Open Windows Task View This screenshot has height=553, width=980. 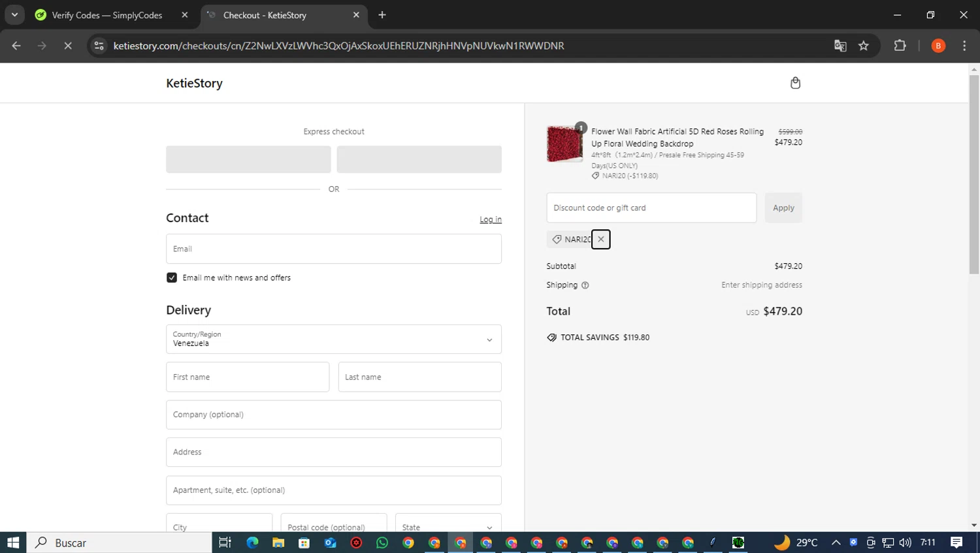[x=225, y=543]
